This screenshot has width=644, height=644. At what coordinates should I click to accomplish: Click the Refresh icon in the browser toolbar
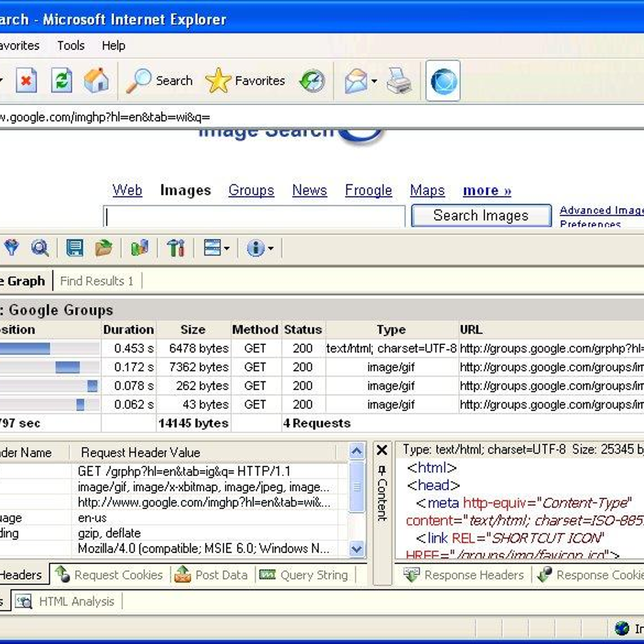point(61,80)
